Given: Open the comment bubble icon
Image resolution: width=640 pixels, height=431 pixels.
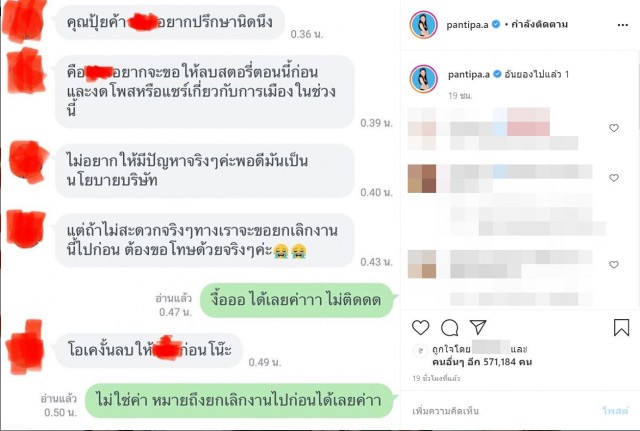Looking at the screenshot, I should pyautogui.click(x=449, y=327).
